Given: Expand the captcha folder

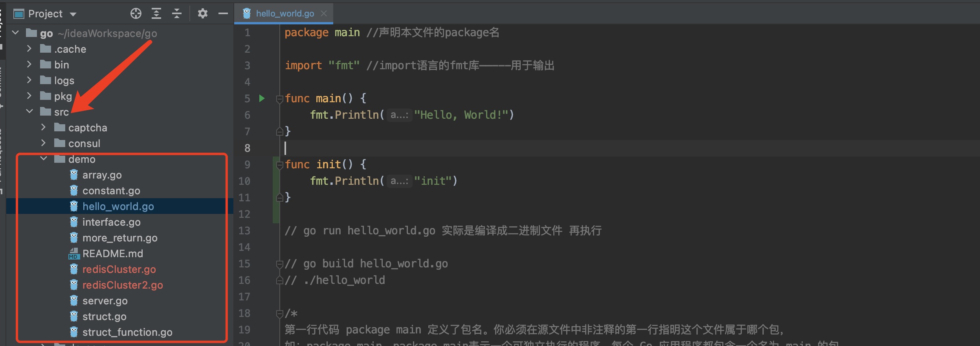Looking at the screenshot, I should pyautogui.click(x=43, y=127).
